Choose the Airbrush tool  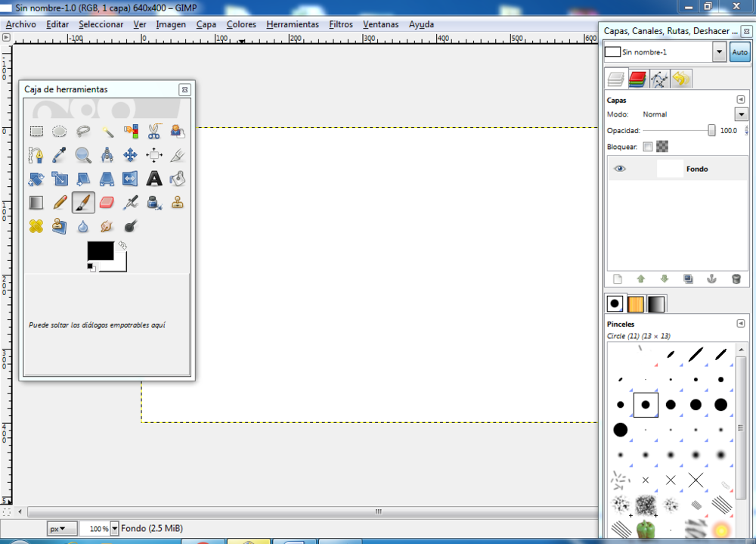click(130, 202)
